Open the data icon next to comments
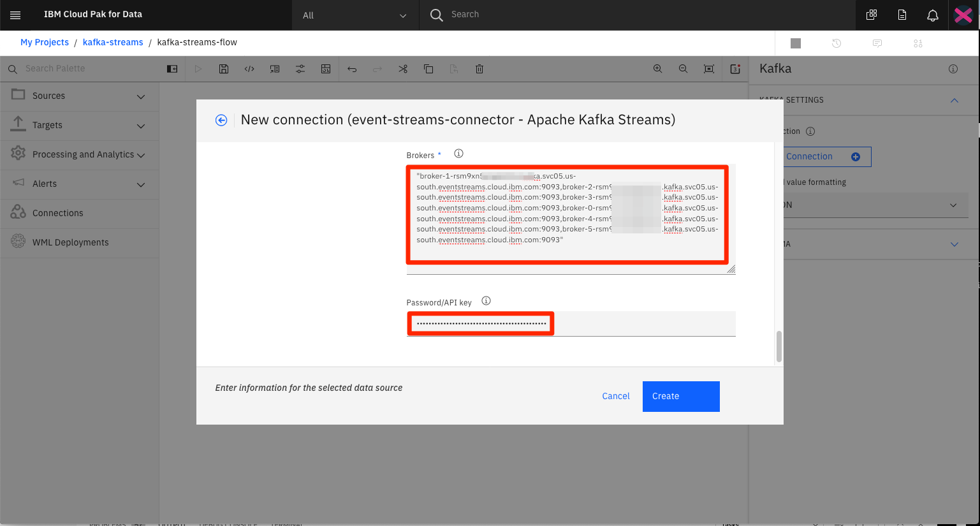The image size is (980, 526). pos(918,43)
